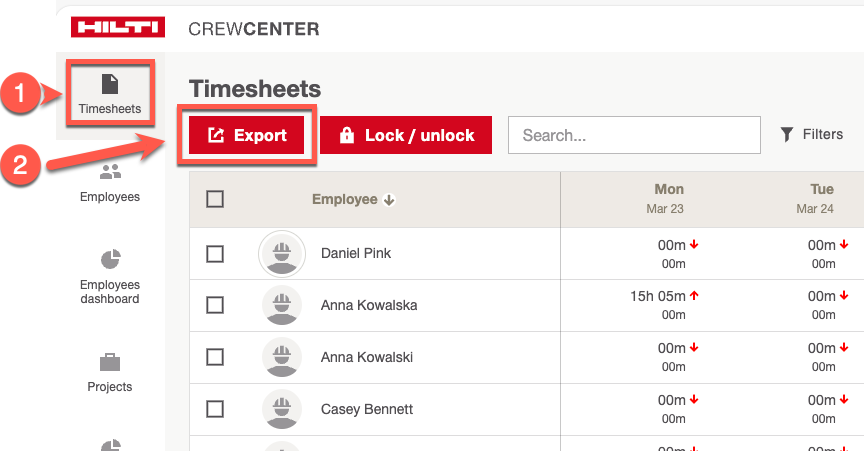Image resolution: width=864 pixels, height=451 pixels.
Task: Go to Employees dashboard page
Action: tap(110, 276)
